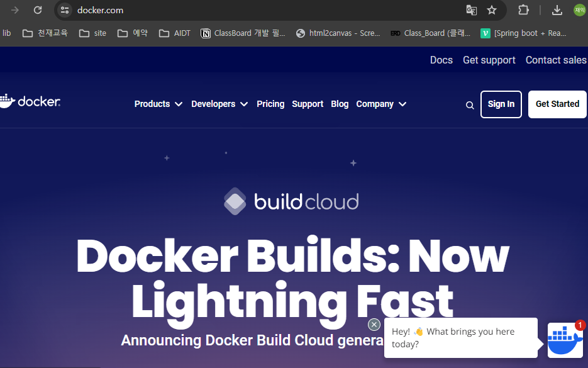588x368 pixels.
Task: Open the site bookmark folder
Action: tap(92, 33)
